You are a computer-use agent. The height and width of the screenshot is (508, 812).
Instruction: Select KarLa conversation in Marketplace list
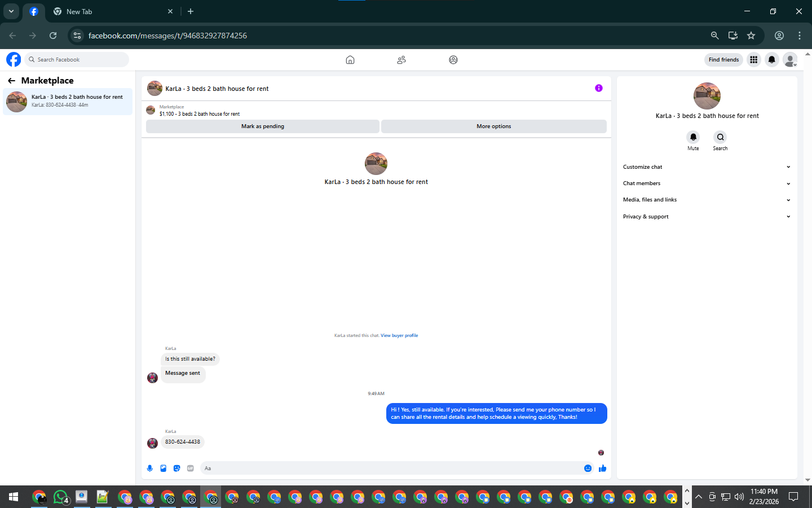(68, 102)
